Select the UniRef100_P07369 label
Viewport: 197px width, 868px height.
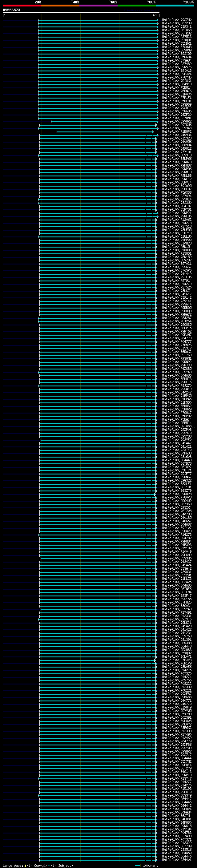(177, 504)
